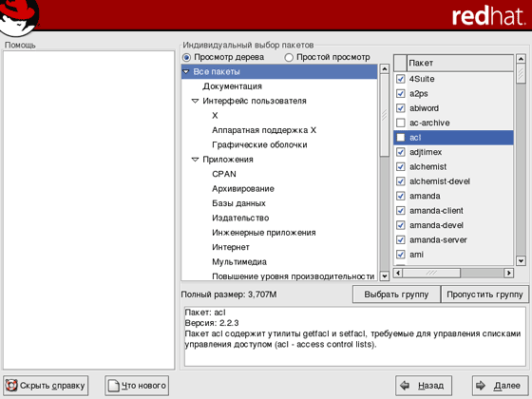Viewport: 532px width, 399px height.
Task: Click the tree pane vertical scrollbar thumb
Action: coord(385,115)
